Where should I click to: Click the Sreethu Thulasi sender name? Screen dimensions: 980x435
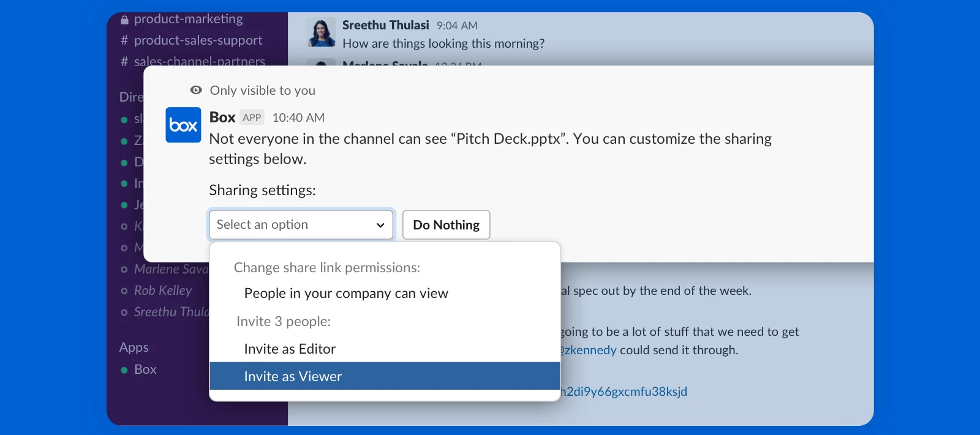385,25
